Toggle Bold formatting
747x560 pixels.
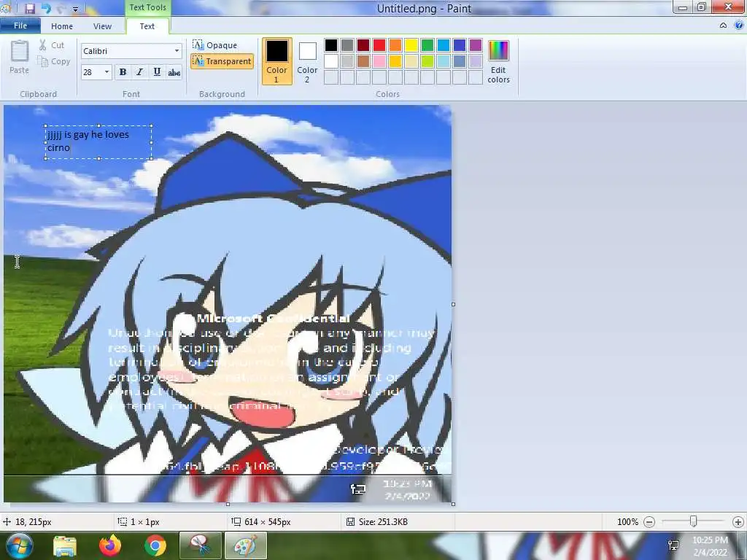point(123,72)
